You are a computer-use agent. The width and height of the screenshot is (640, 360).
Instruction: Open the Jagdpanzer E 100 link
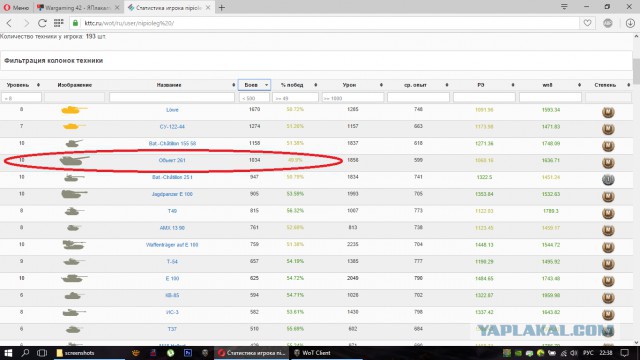click(172, 194)
